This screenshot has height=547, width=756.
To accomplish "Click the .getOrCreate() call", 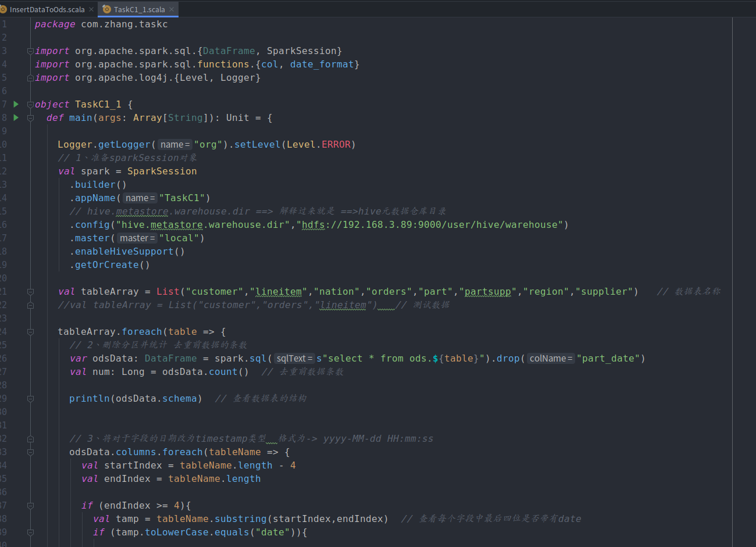I will [109, 265].
